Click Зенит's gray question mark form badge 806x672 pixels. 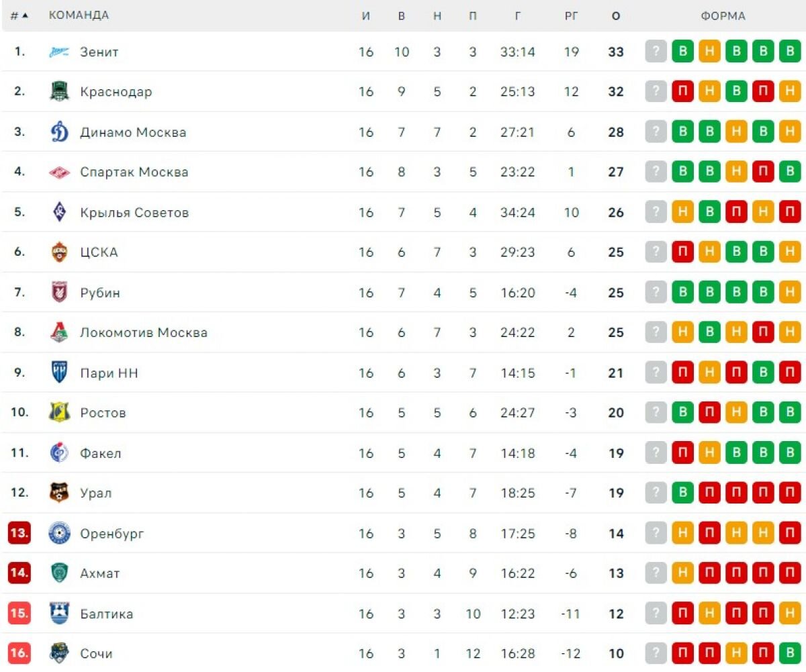[656, 52]
